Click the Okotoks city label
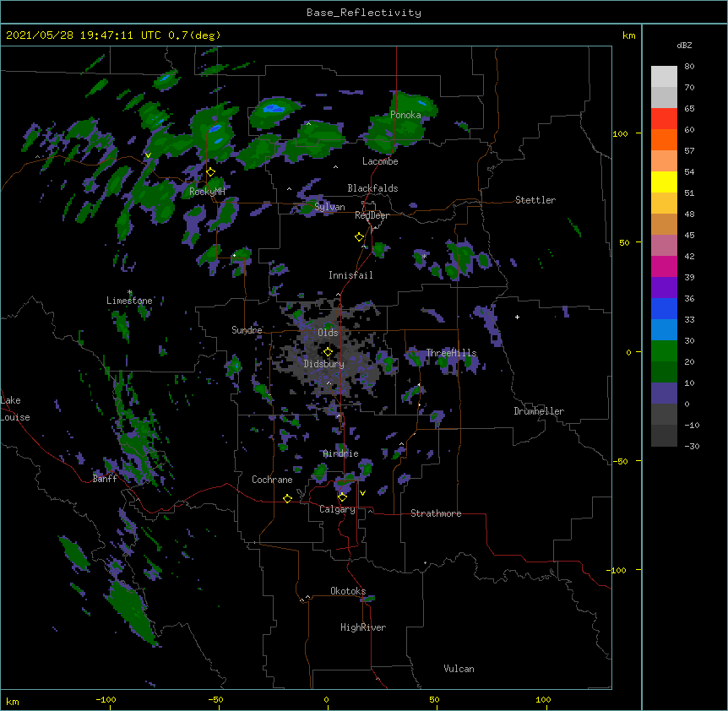Image resolution: width=728 pixels, height=711 pixels. click(348, 591)
